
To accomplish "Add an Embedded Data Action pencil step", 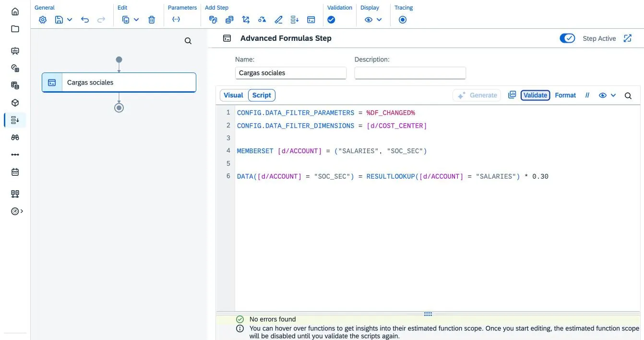I will [278, 20].
